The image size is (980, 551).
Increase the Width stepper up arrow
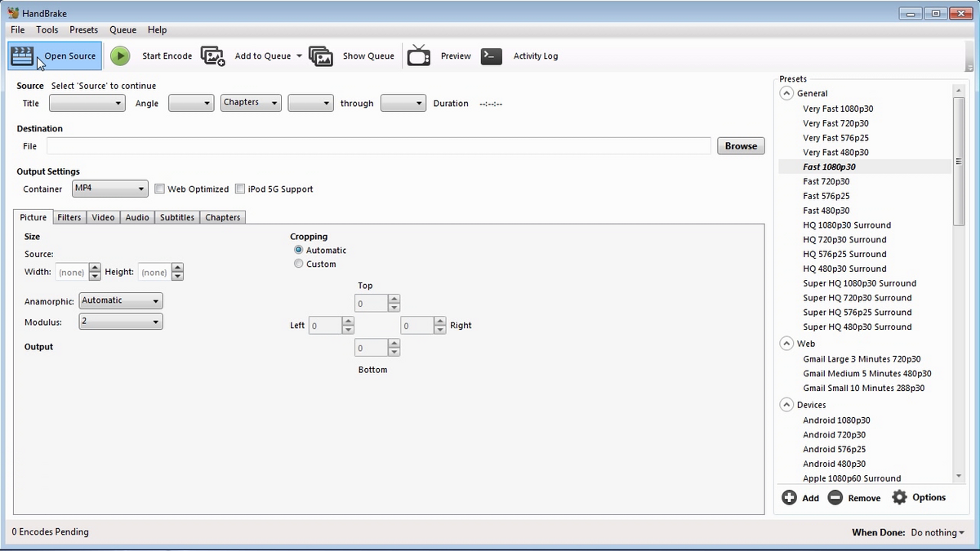point(95,268)
